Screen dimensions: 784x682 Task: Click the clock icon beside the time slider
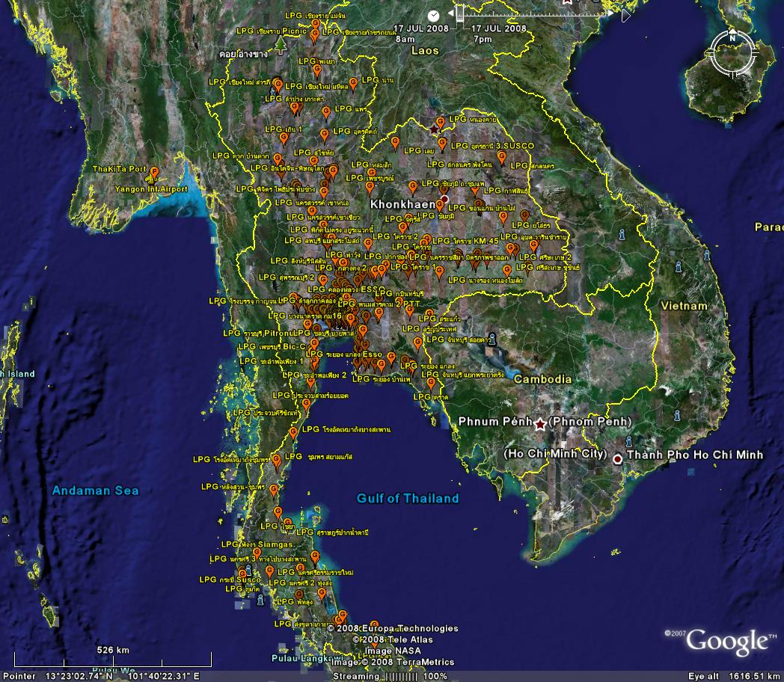[x=434, y=15]
